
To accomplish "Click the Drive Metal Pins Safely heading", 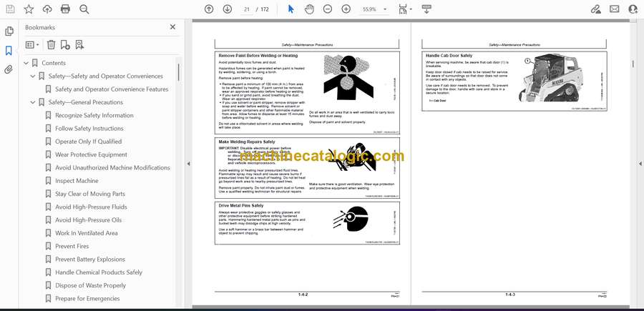I will pos(241,206).
